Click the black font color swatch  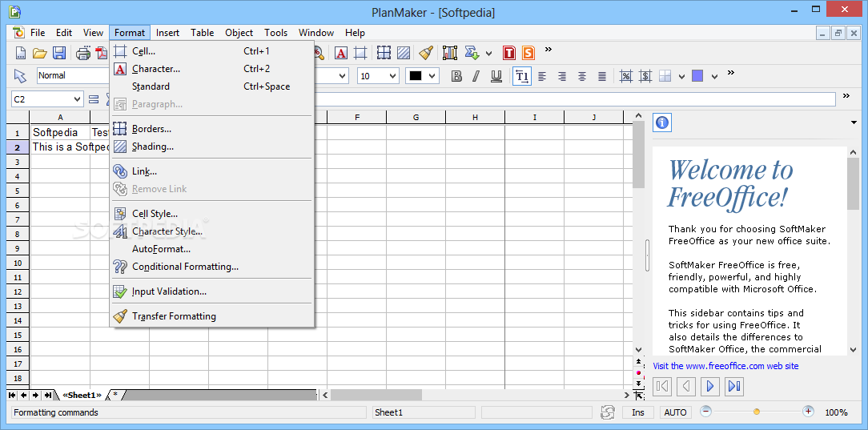point(416,76)
